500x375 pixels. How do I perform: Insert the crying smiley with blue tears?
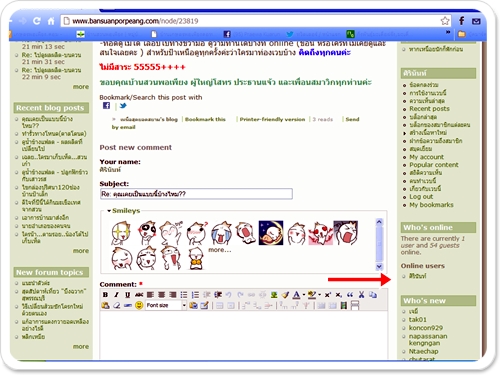click(221, 233)
